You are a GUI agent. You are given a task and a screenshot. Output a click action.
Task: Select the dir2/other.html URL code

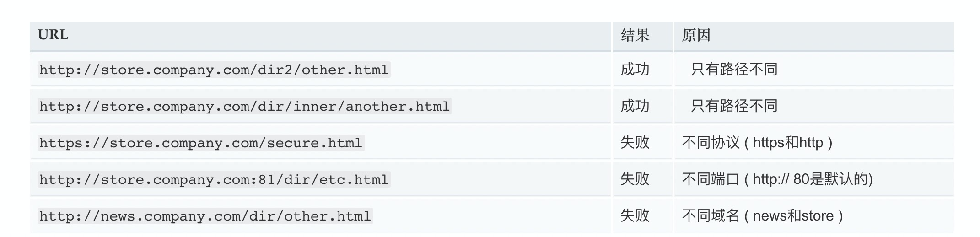pos(214,70)
